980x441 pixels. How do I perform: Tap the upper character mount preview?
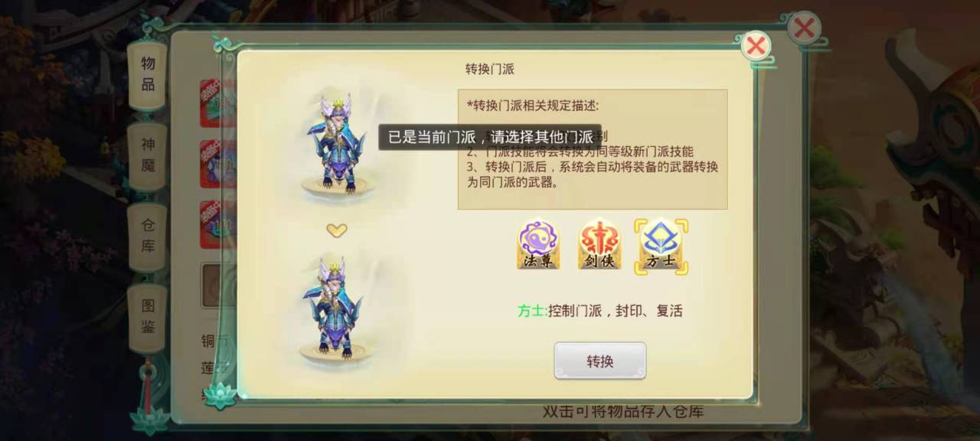pyautogui.click(x=336, y=144)
